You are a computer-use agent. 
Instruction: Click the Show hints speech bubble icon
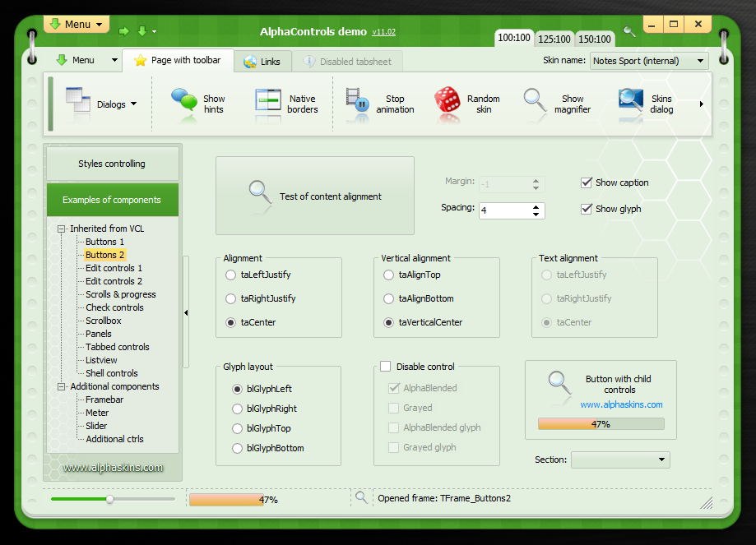pyautogui.click(x=183, y=101)
